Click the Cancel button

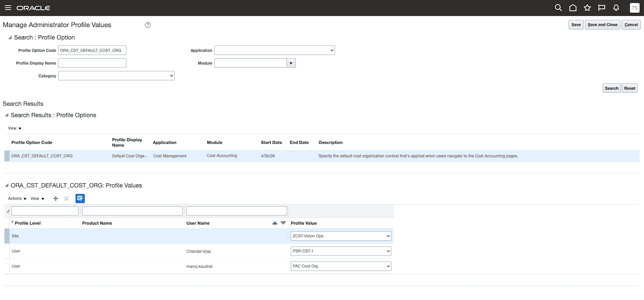pos(631,25)
